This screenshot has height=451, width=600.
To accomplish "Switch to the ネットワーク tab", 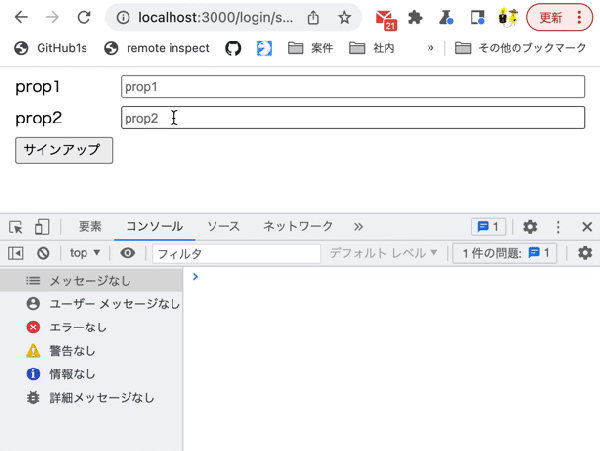I will point(298,226).
